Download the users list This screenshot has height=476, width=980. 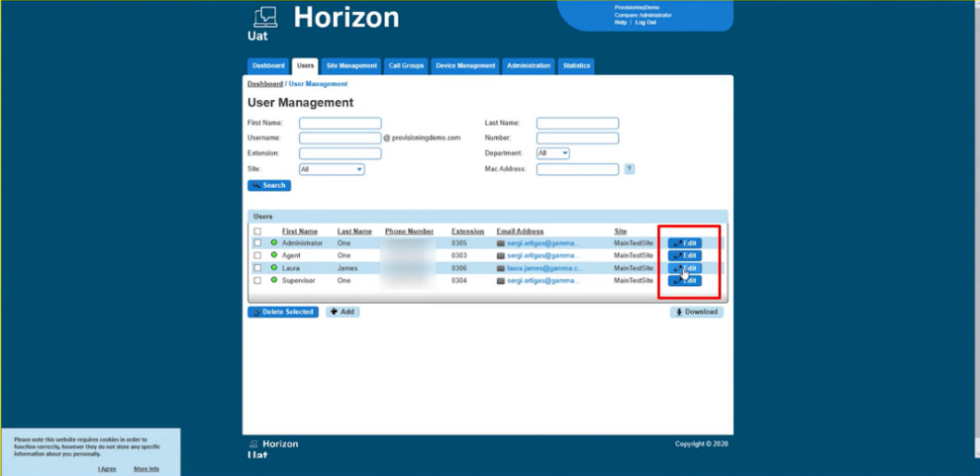point(697,312)
